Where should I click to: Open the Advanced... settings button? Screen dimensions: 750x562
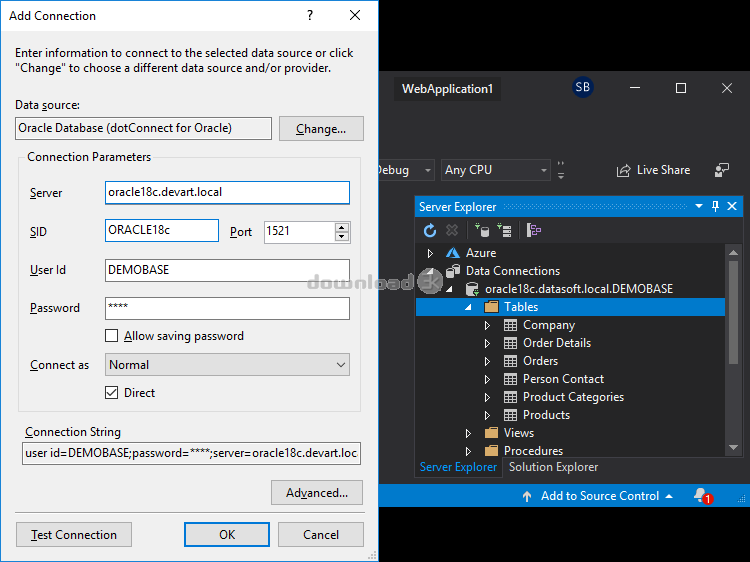pyautogui.click(x=317, y=493)
